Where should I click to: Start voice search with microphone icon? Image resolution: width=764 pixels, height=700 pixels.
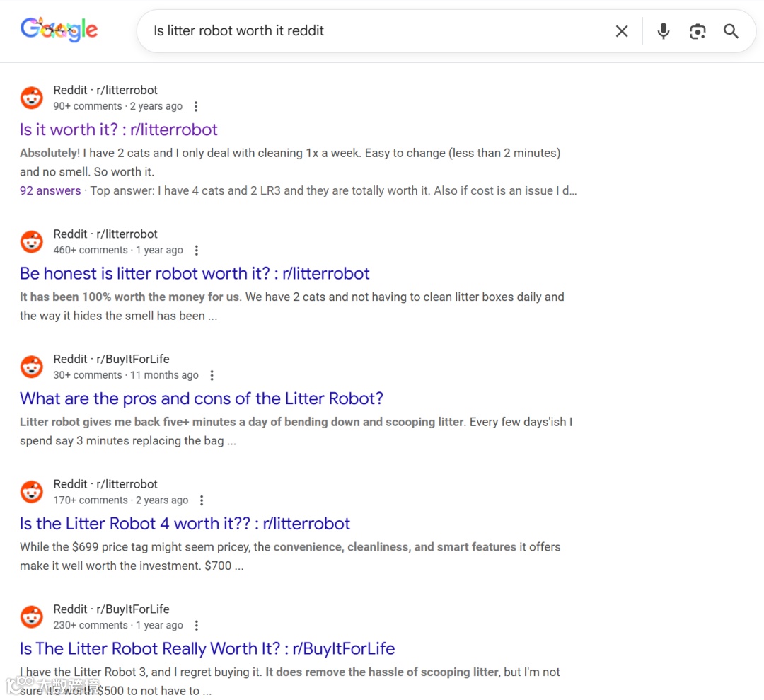pos(663,31)
